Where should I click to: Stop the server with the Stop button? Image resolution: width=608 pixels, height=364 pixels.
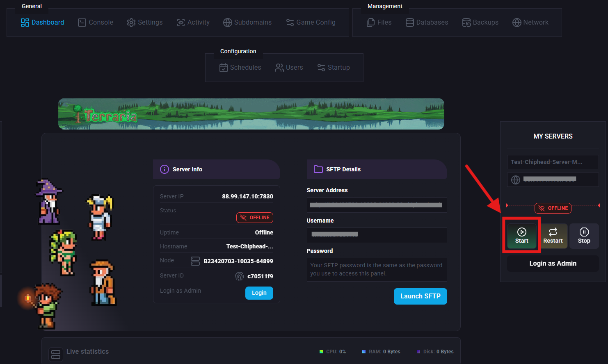pos(584,236)
